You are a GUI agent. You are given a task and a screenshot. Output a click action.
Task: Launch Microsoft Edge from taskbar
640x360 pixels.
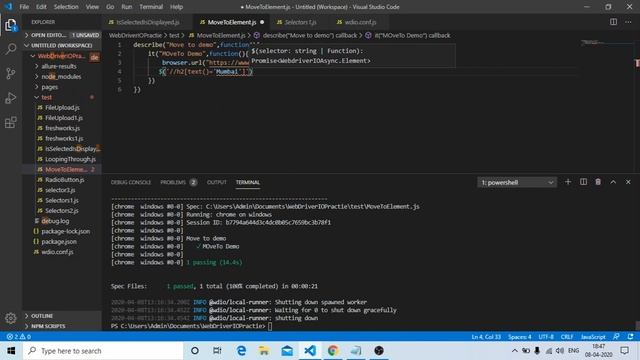[241, 351]
